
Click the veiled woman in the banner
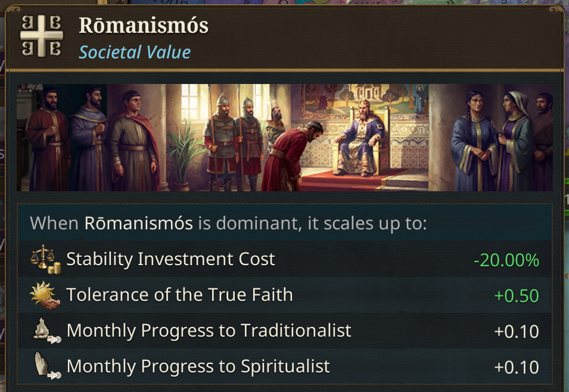pyautogui.click(x=515, y=137)
